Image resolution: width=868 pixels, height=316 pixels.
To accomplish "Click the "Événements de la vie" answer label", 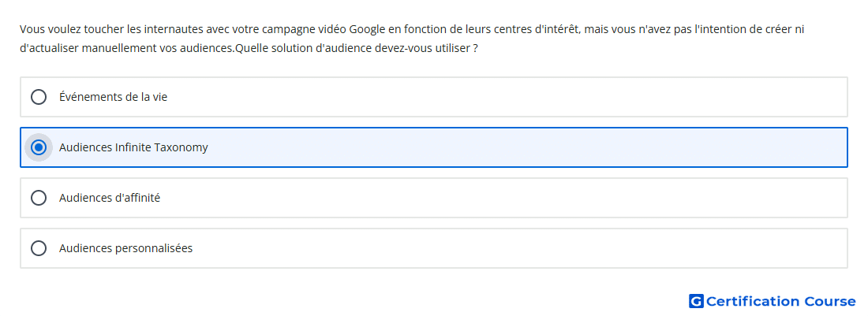I will [114, 97].
